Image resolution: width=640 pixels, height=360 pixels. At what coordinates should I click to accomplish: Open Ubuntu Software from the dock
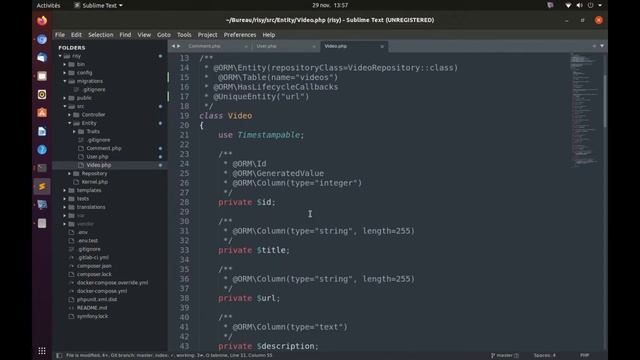(42, 113)
